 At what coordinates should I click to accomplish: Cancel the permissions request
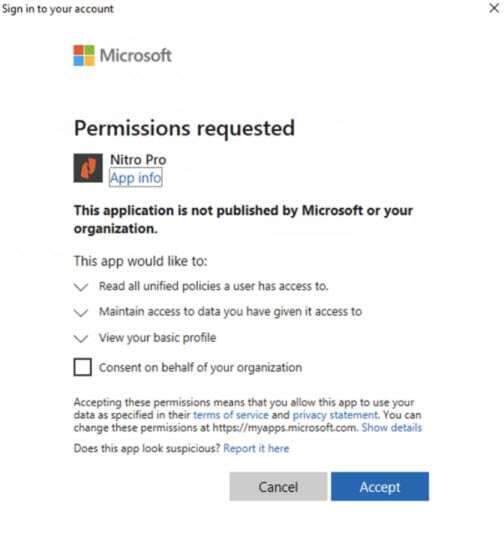(x=278, y=487)
